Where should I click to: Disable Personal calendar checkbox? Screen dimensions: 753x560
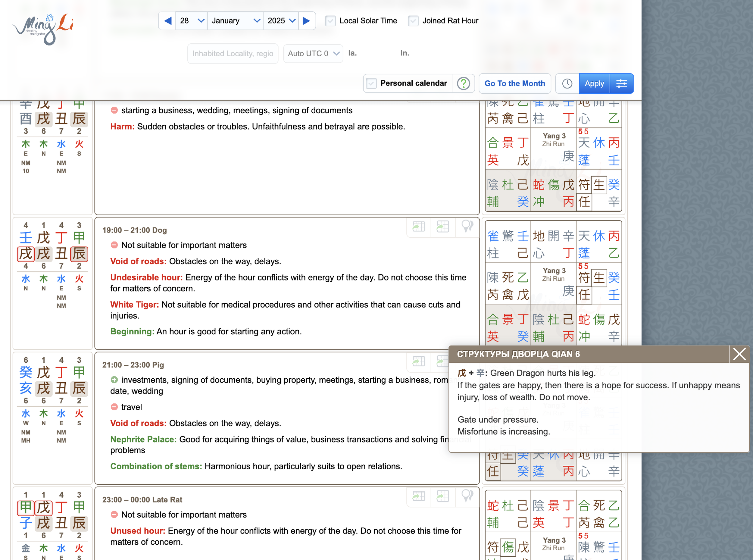click(372, 83)
